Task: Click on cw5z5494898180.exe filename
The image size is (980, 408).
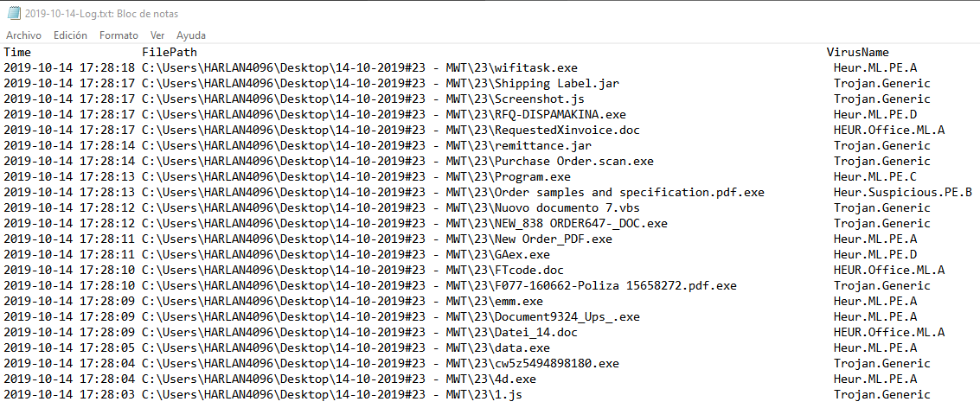Action: pos(556,364)
